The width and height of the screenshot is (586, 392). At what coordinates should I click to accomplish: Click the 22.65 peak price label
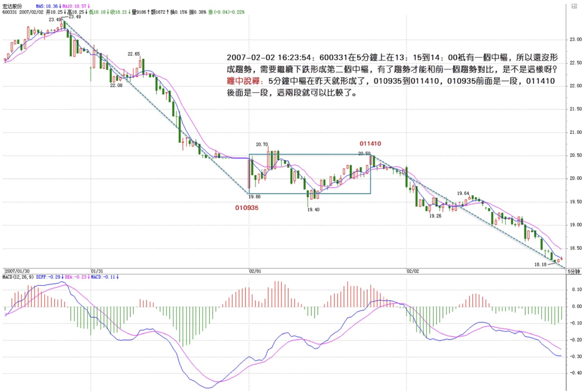click(133, 54)
